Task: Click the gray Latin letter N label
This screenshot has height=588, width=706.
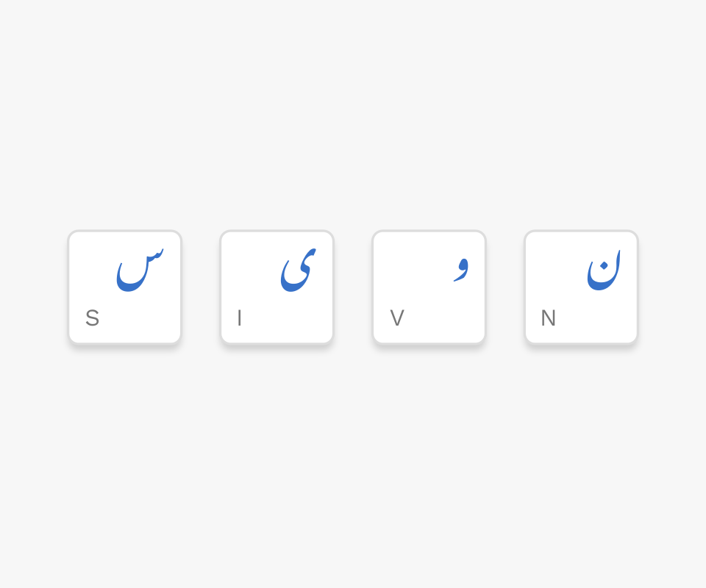Action: (549, 318)
